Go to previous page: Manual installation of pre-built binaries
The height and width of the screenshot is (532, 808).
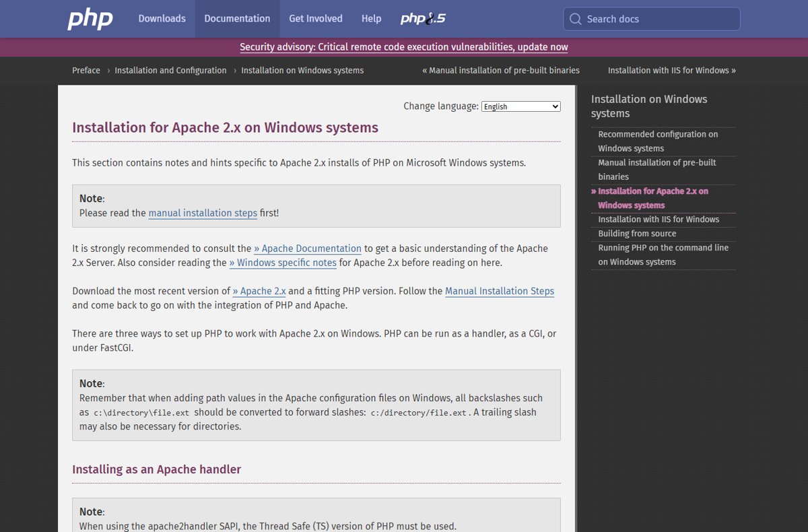[x=501, y=70]
